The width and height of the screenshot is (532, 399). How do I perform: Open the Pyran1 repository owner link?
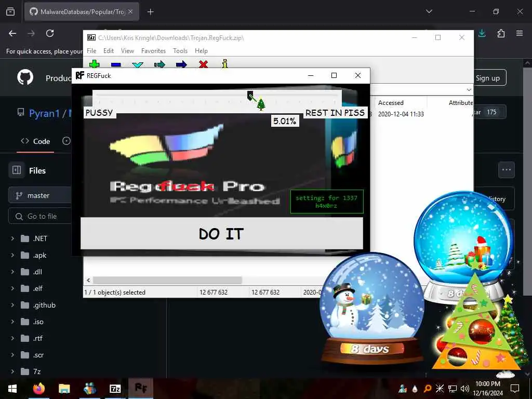44,113
